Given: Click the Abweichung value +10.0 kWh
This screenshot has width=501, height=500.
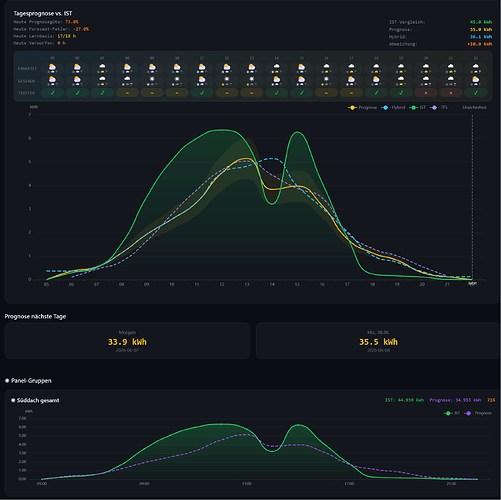Looking at the screenshot, I should (480, 44).
